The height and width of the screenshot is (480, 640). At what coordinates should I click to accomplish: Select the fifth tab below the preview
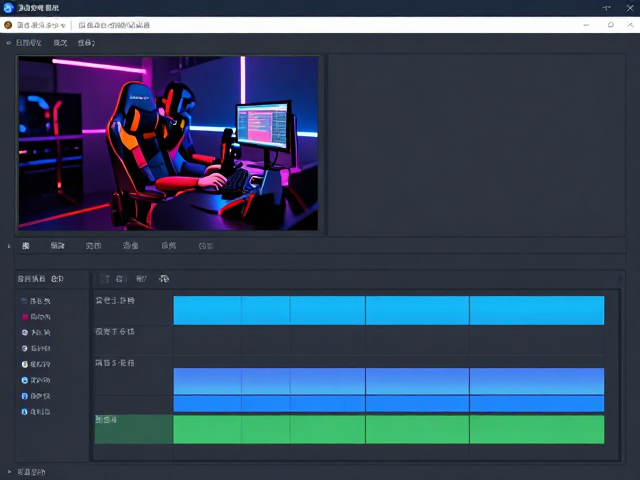click(x=169, y=246)
